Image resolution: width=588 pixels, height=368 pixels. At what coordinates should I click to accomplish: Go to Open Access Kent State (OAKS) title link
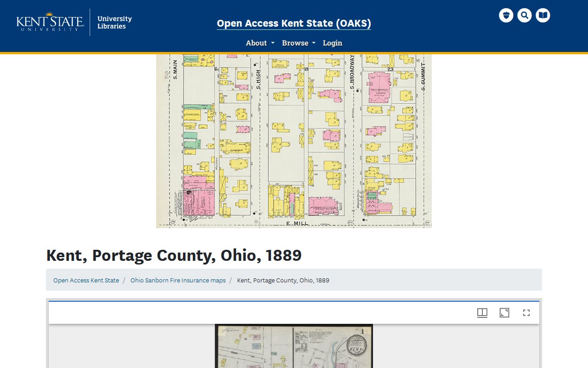[294, 23]
